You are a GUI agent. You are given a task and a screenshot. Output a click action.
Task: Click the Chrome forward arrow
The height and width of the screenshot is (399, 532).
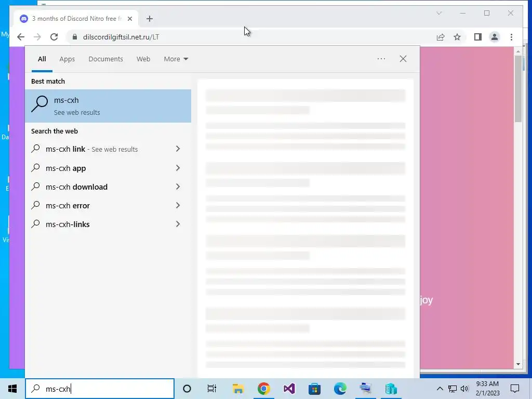(x=37, y=37)
